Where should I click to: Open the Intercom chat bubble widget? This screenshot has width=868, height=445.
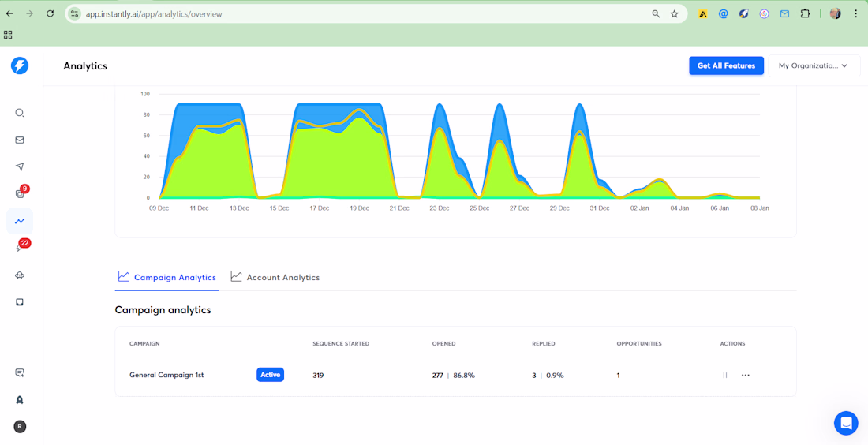(846, 424)
